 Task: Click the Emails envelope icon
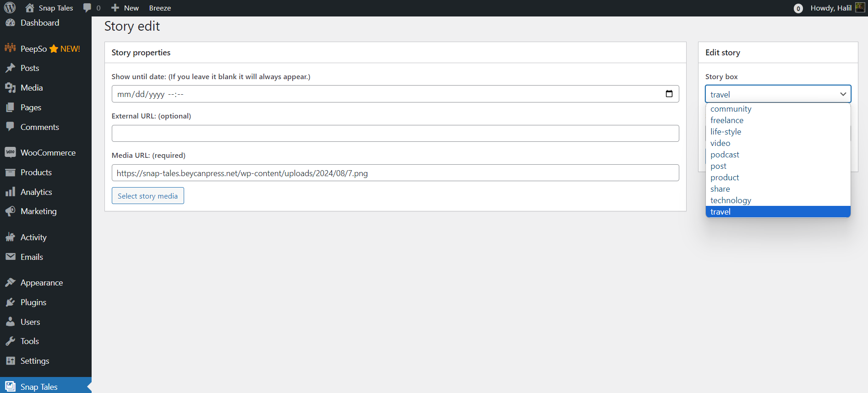pyautogui.click(x=10, y=257)
